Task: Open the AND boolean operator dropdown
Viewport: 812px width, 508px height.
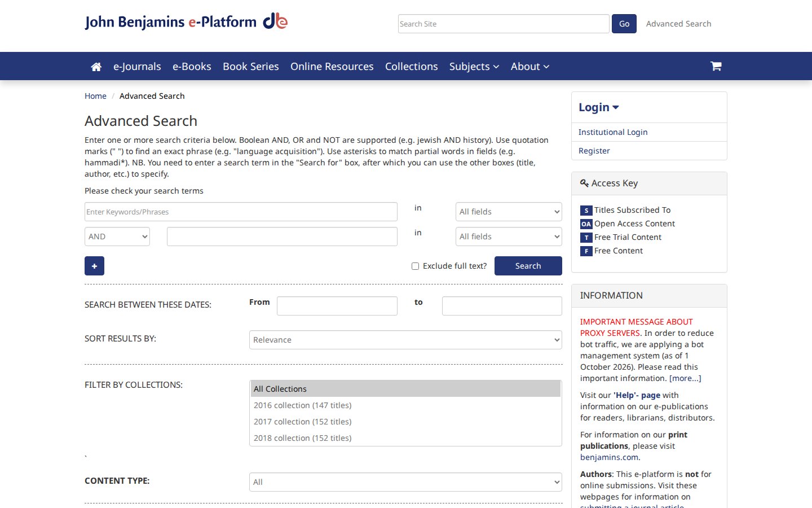Action: 117,237
